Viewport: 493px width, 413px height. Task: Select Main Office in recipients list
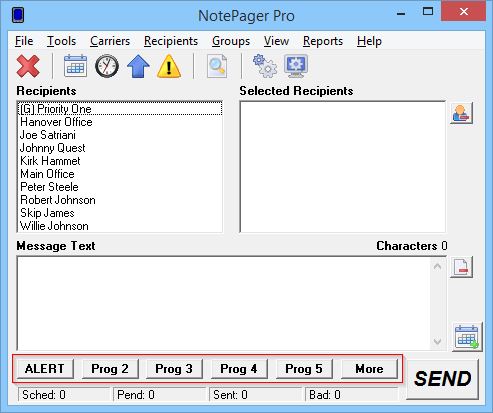[x=119, y=174]
